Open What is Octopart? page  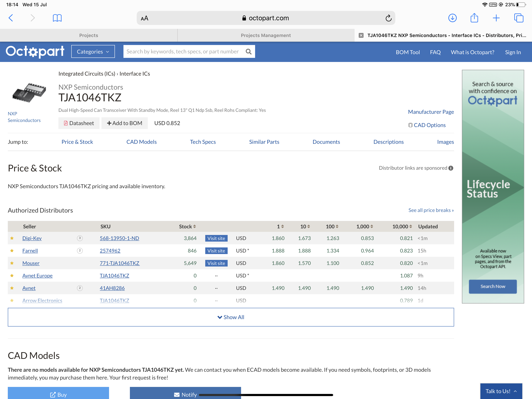(x=472, y=52)
